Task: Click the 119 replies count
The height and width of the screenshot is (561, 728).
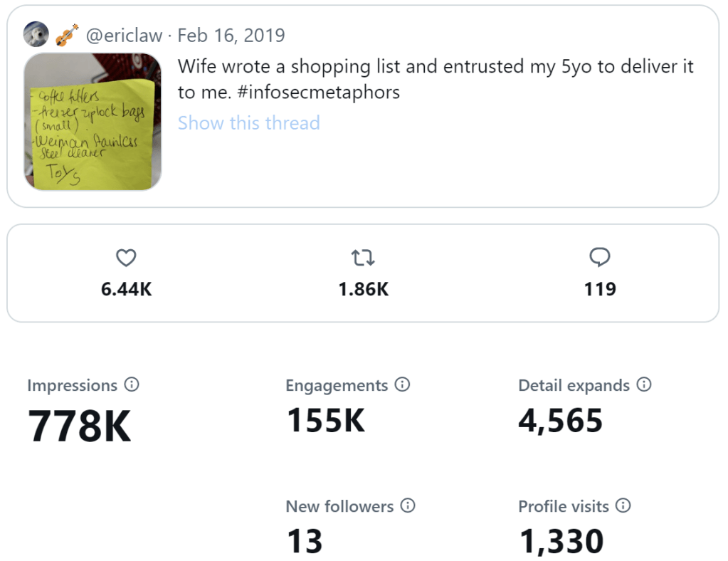Action: pos(600,289)
